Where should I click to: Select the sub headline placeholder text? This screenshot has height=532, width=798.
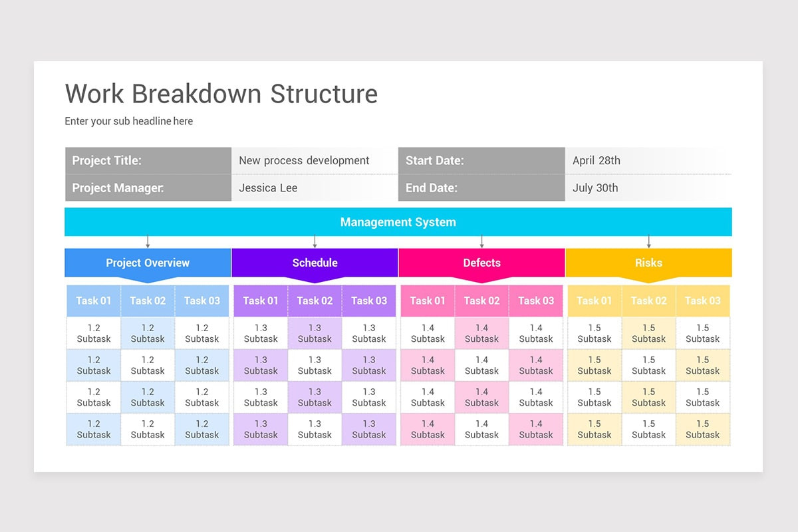coord(128,121)
